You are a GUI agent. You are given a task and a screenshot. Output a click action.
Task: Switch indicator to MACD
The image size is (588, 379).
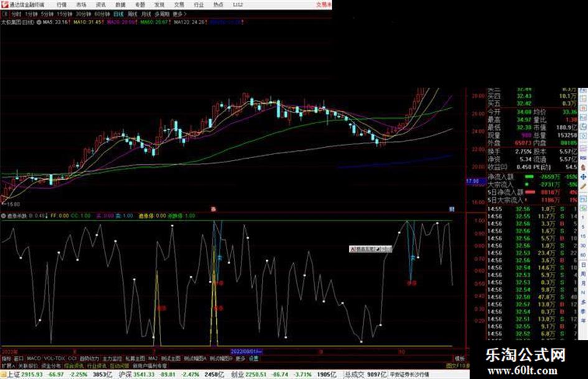point(34,358)
